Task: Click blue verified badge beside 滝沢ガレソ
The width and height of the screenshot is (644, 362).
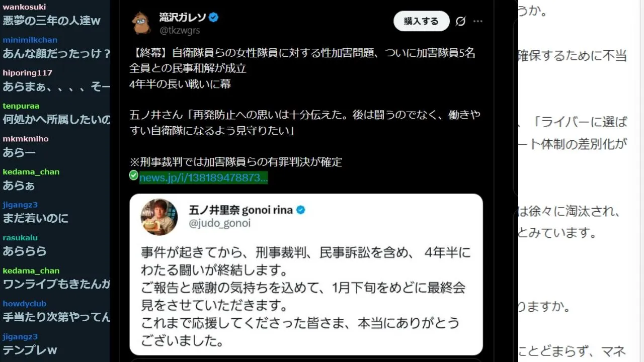Action: point(213,17)
